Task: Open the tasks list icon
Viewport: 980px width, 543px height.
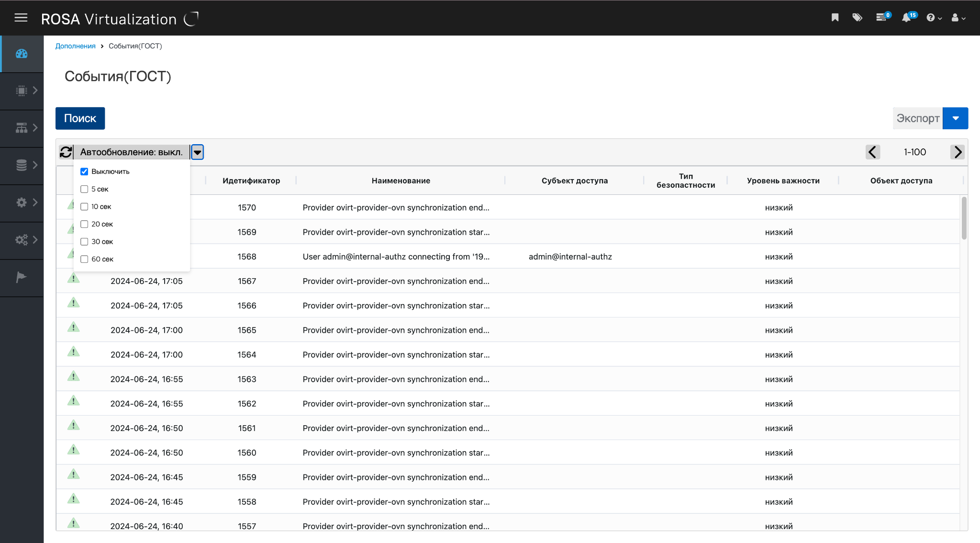Action: 881,18
